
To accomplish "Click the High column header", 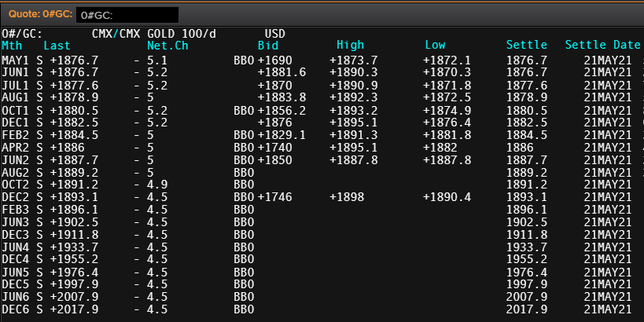I will click(x=350, y=46).
